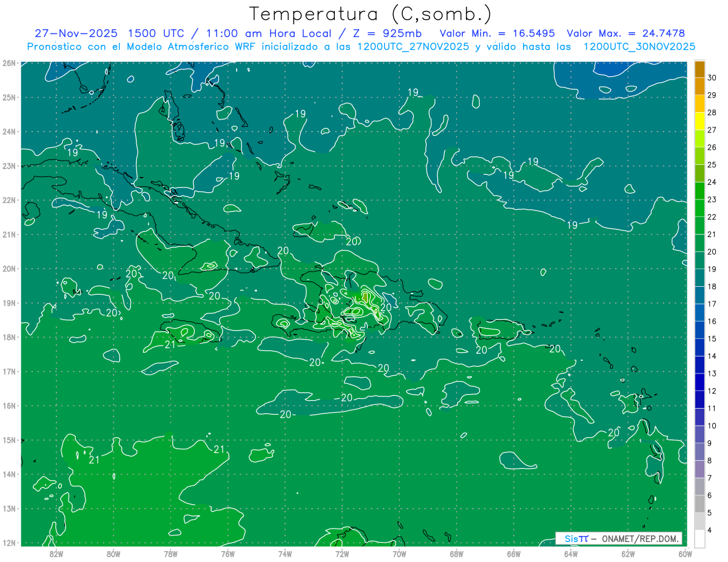Click the colorbar label 22
The height and width of the screenshot is (562, 728).
[x=712, y=217]
